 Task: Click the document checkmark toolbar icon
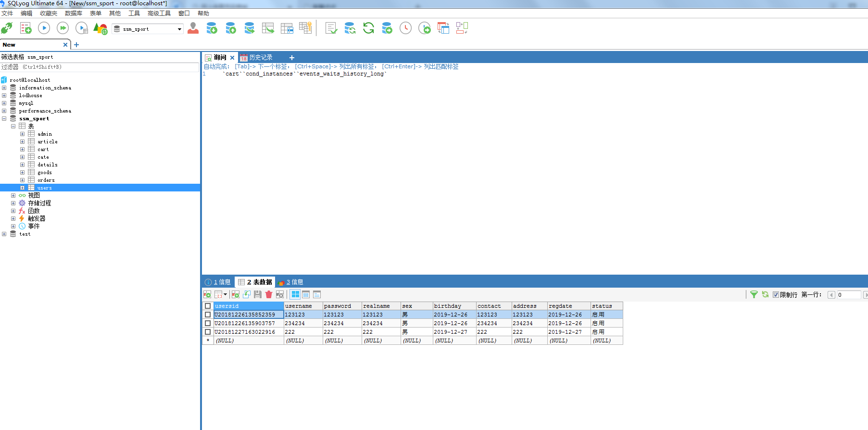click(331, 28)
